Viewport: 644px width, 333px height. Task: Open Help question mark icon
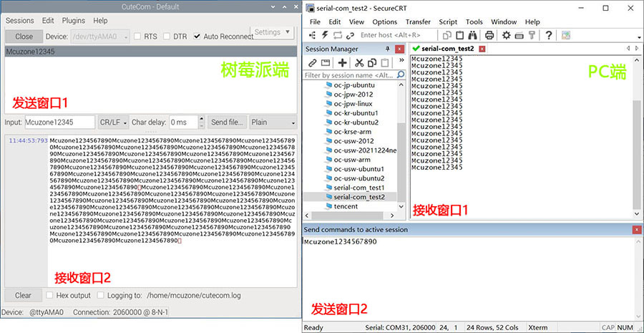click(548, 35)
